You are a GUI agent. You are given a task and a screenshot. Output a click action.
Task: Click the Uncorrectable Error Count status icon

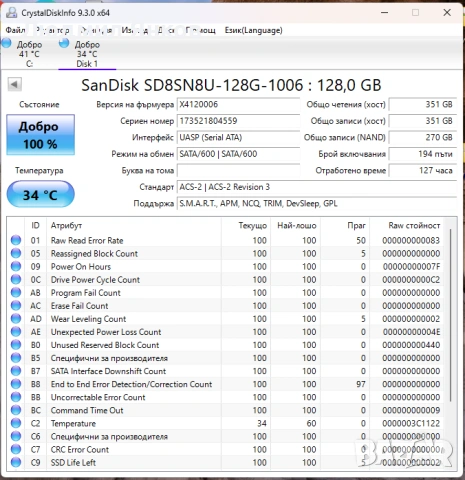pyautogui.click(x=16, y=397)
